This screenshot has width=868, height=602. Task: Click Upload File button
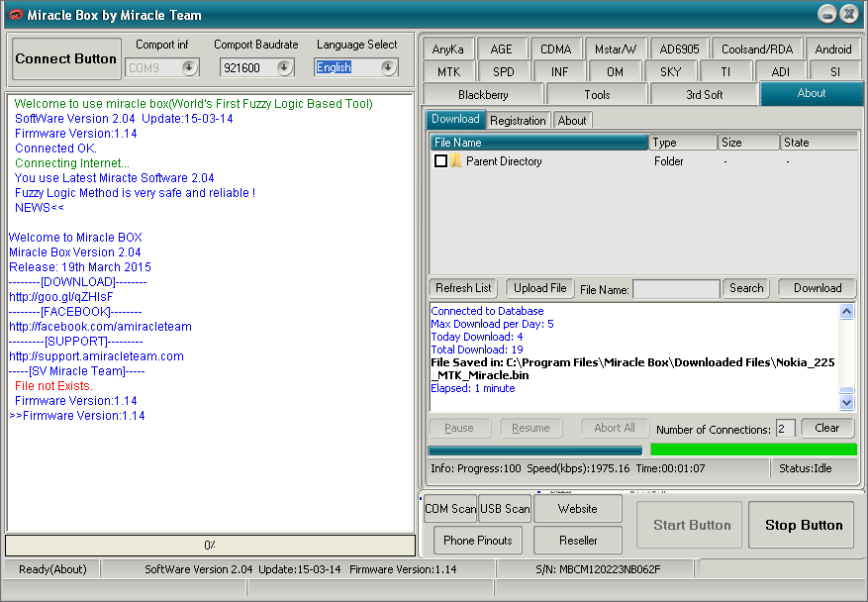click(x=539, y=288)
